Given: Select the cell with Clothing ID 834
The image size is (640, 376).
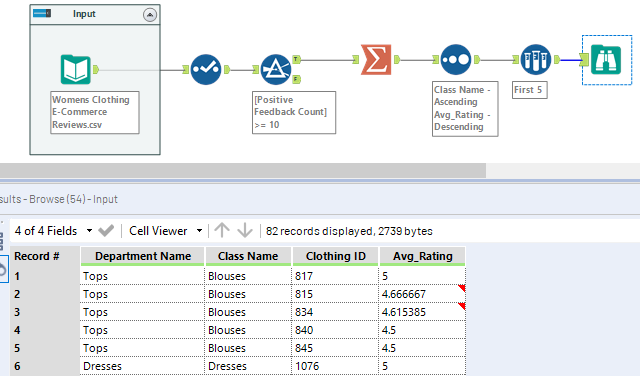Looking at the screenshot, I should tap(335, 312).
